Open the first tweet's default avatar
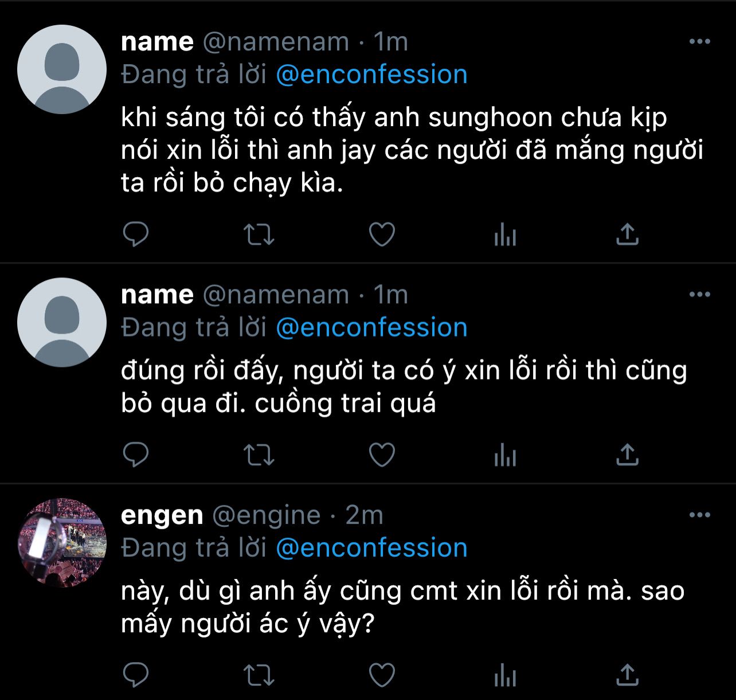Screen dimensions: 736x700 (62, 69)
